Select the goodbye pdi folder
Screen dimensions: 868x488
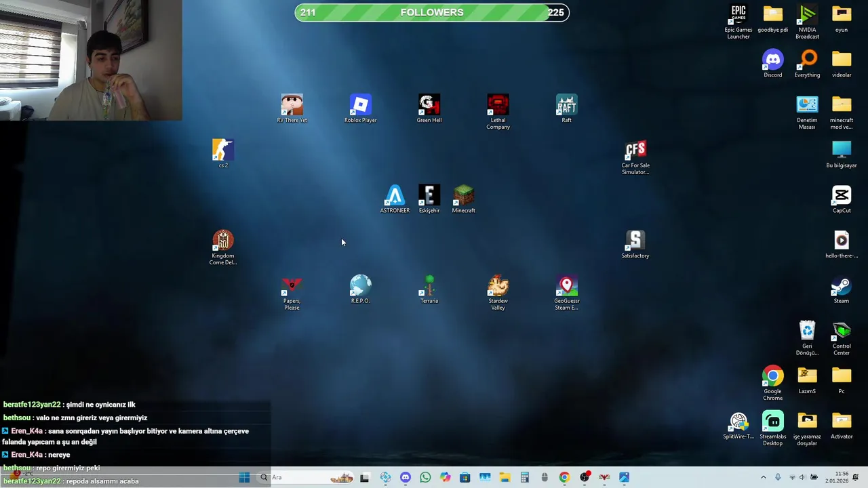[x=773, y=19]
